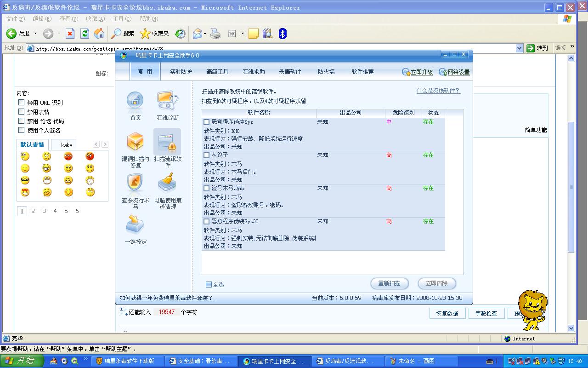Open the 什么是流氓软件? link
This screenshot has height=368, width=588.
438,91
